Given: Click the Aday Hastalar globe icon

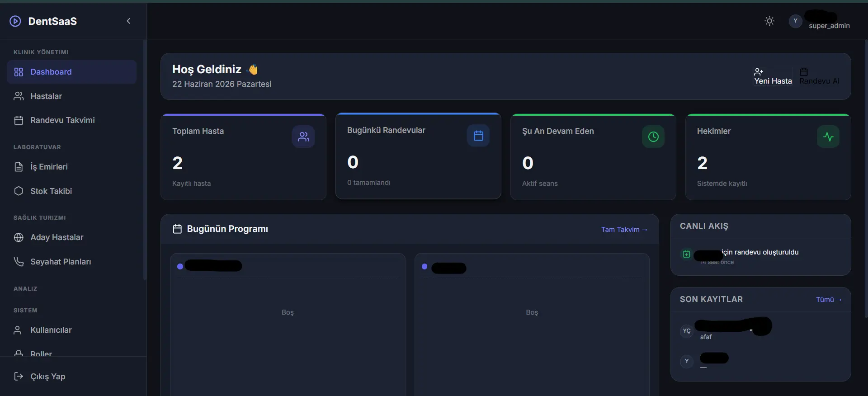Looking at the screenshot, I should pyautogui.click(x=19, y=237).
